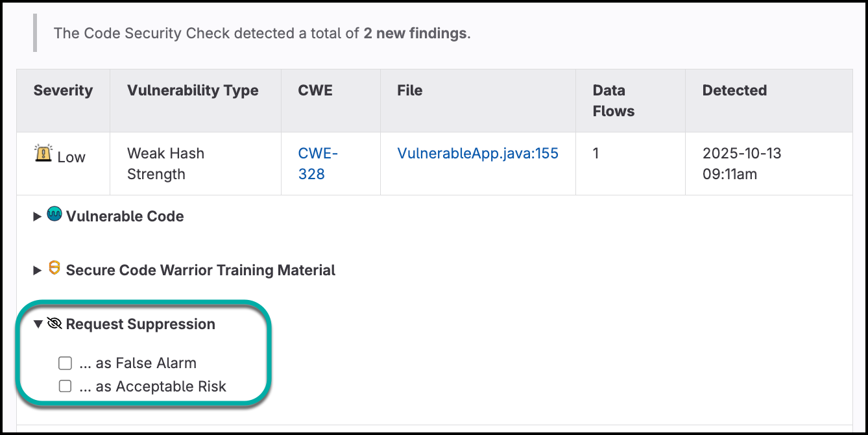The width and height of the screenshot is (868, 435).
Task: Click the Weak Hash Strength cell
Action: pos(165,164)
